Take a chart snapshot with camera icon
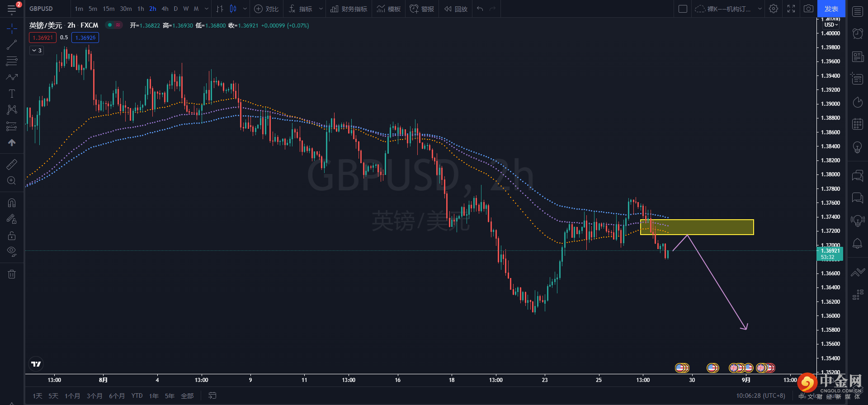Screen dimensions: 868x405 tap(809, 9)
